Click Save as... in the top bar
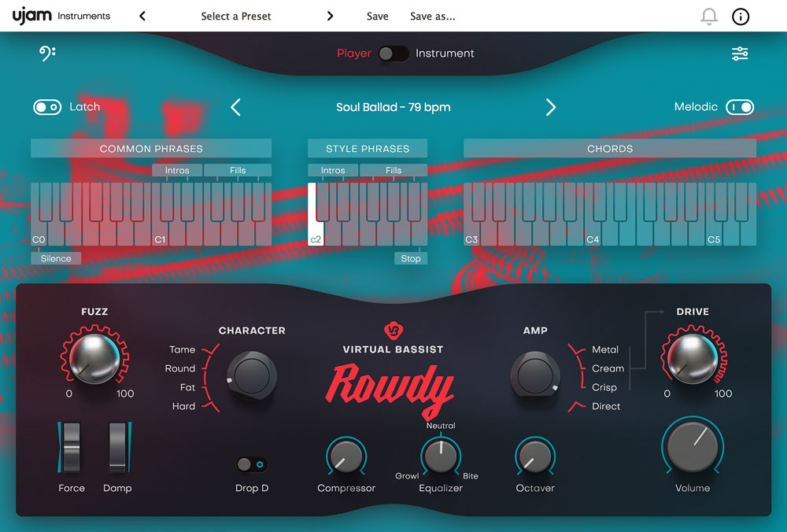 coord(433,16)
